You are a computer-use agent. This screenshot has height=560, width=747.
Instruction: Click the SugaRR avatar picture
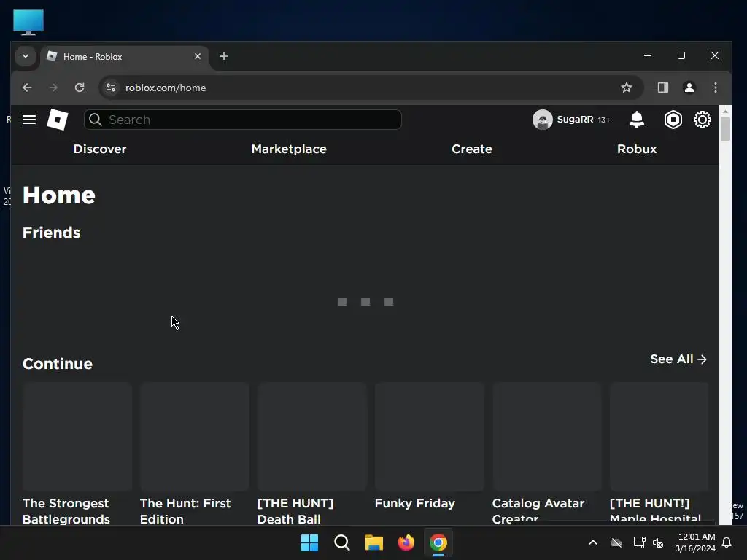[542, 120]
